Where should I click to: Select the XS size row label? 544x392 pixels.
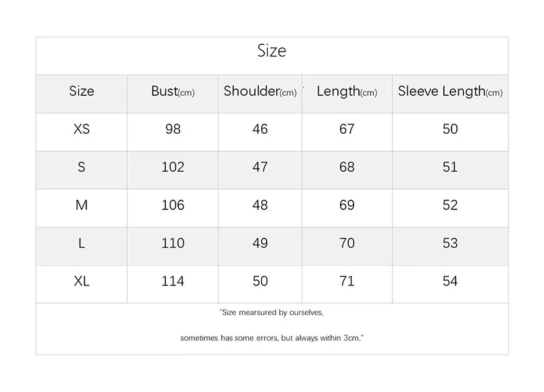[82, 129]
